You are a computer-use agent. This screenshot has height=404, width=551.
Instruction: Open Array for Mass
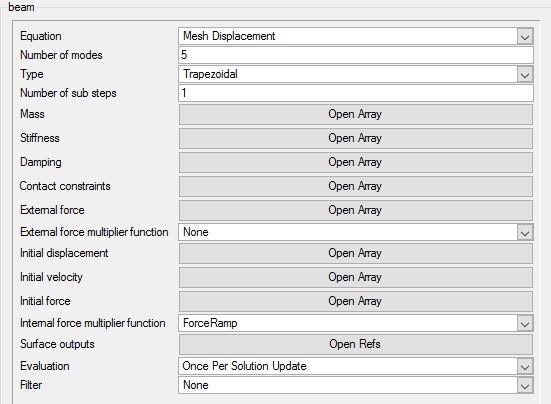(x=356, y=114)
